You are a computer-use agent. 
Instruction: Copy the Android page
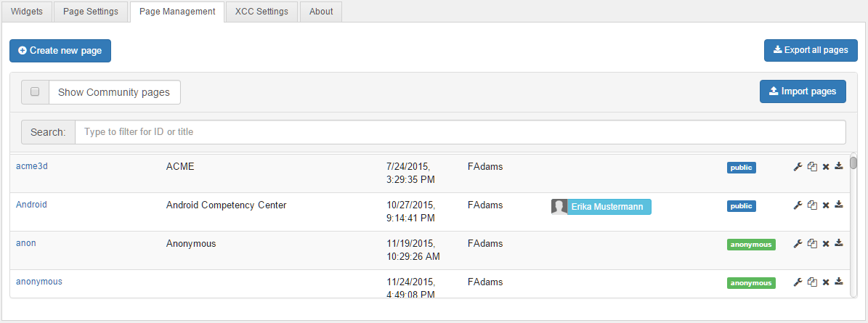click(812, 205)
